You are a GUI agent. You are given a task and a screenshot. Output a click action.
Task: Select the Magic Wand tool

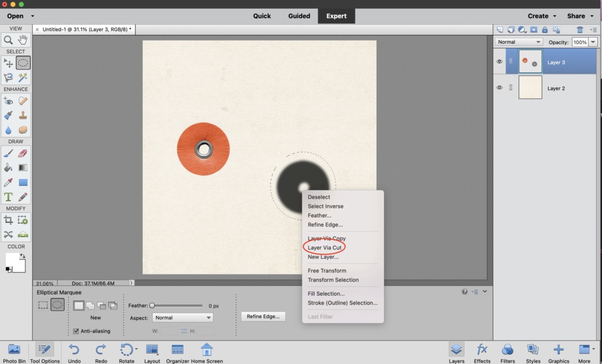[x=23, y=78]
